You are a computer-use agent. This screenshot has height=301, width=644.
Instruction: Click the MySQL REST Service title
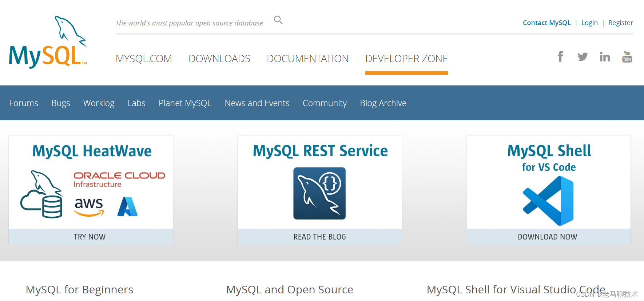coord(321,151)
